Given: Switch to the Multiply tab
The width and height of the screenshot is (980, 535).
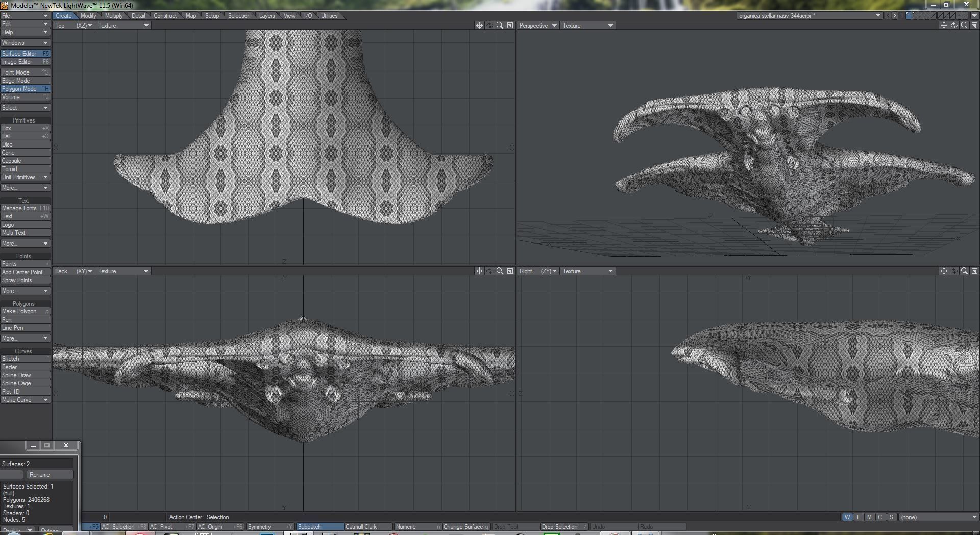Looking at the screenshot, I should tap(114, 16).
